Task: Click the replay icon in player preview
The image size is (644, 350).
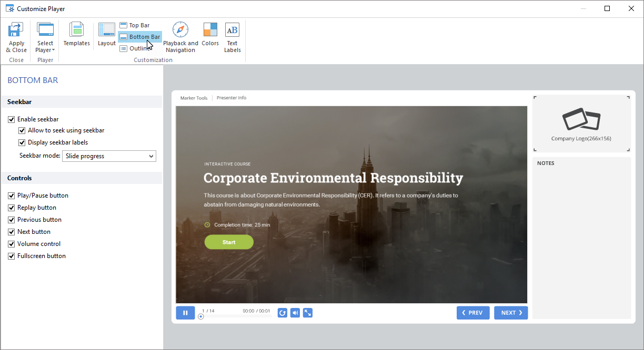Action: pos(283,313)
